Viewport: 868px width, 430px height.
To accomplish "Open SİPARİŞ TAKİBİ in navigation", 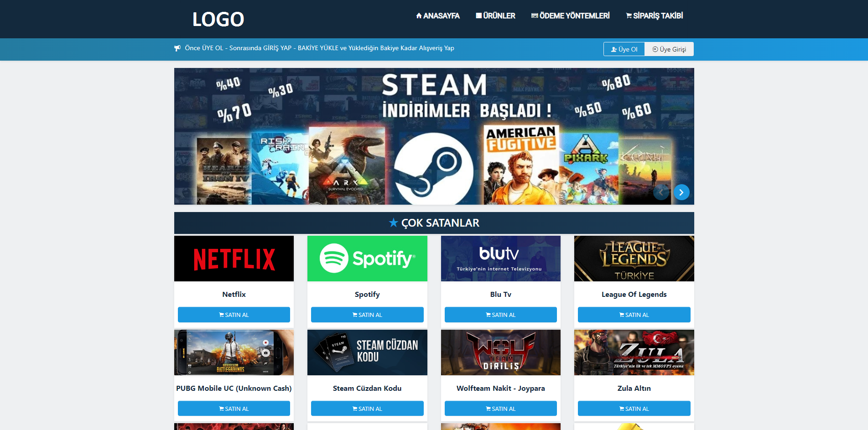I will pos(655,16).
